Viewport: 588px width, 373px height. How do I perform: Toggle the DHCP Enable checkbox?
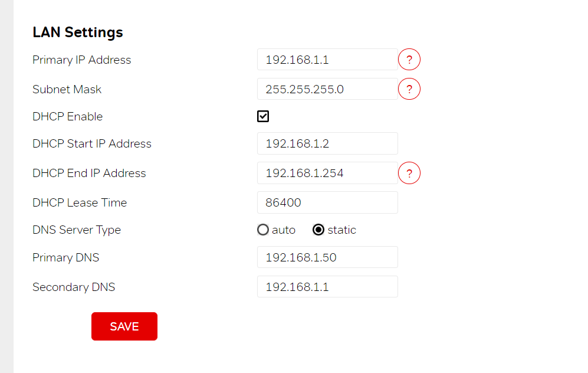[263, 116]
